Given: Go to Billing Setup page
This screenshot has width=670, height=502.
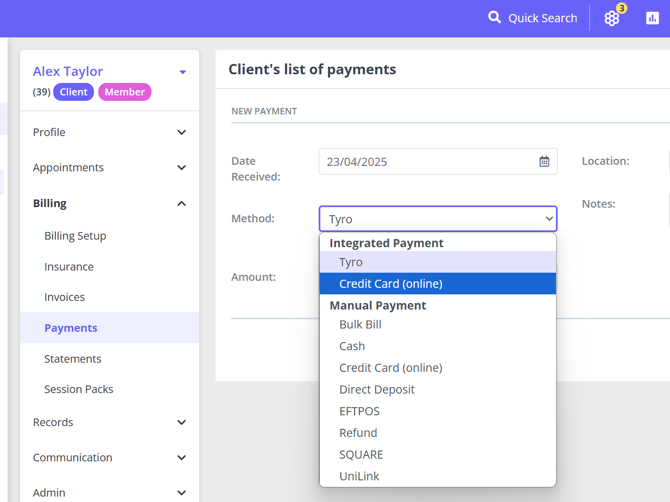Looking at the screenshot, I should [x=75, y=236].
